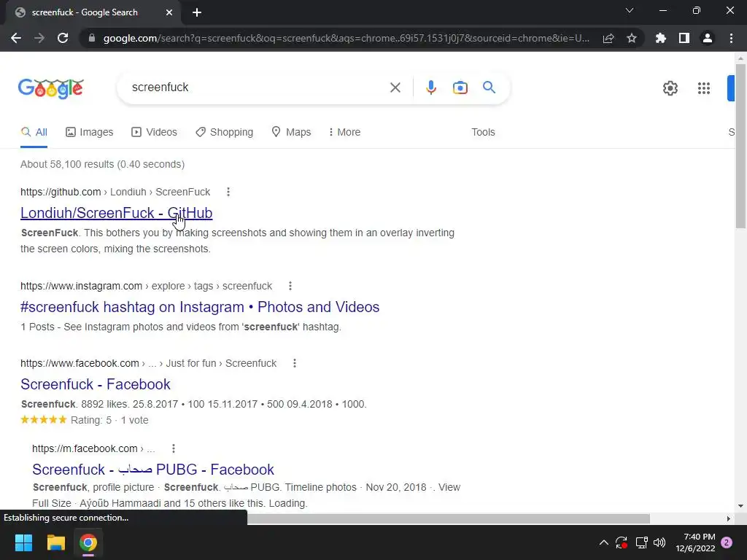747x560 pixels.
Task: Click scroll right arrow on horizontal bar
Action: point(729,518)
